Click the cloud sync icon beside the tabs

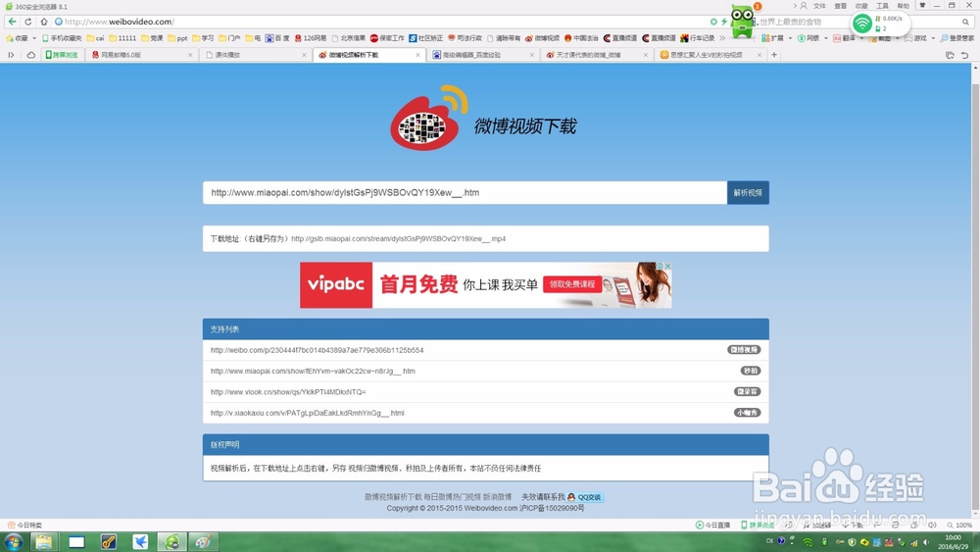pyautogui.click(x=30, y=55)
